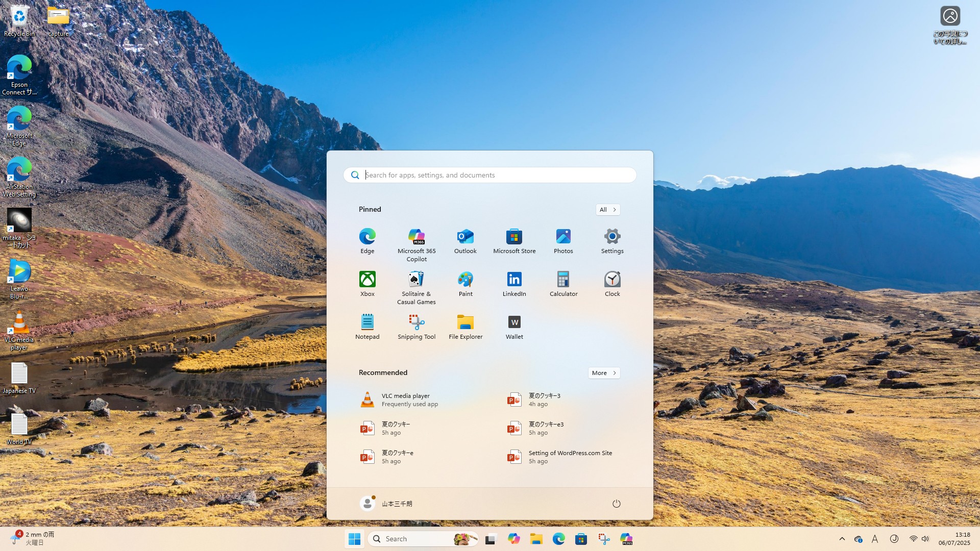
Task: Open Microsoft Store pinned app
Action: click(x=514, y=241)
